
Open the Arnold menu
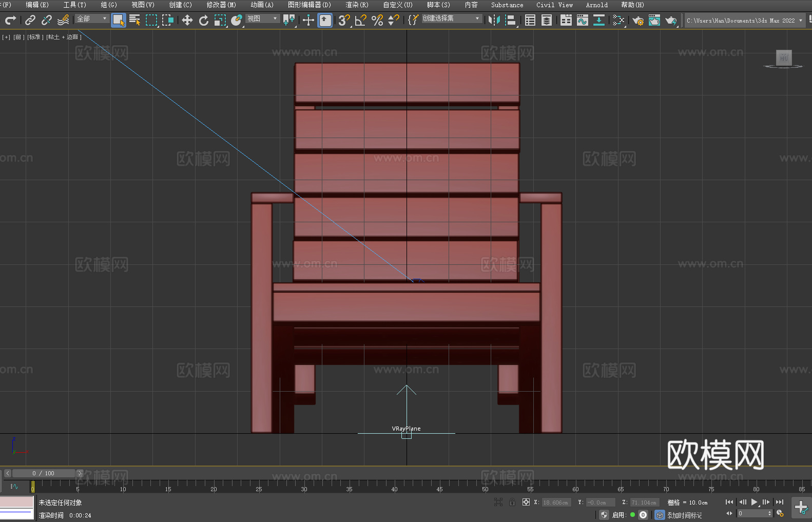coord(596,5)
